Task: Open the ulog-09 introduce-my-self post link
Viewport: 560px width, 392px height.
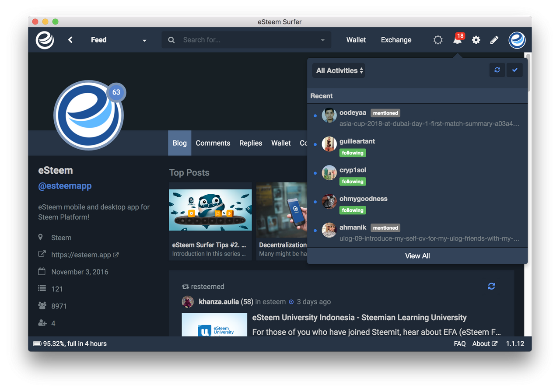Action: coord(430,238)
